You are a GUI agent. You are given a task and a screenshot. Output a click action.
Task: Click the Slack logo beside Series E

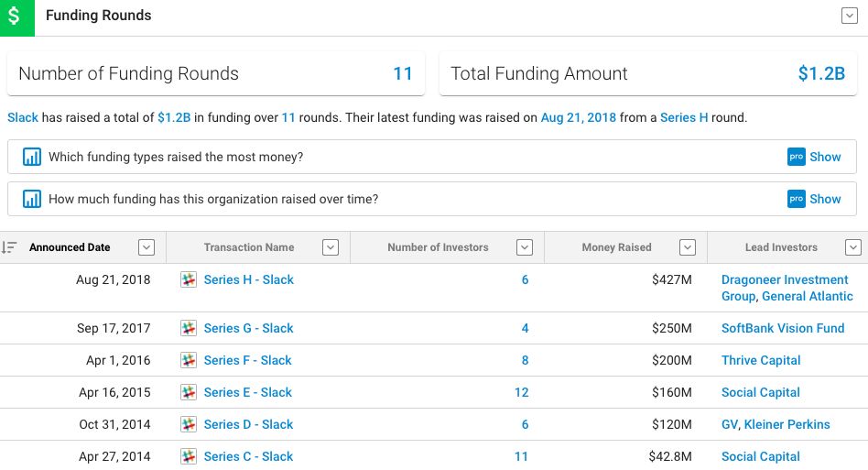[189, 392]
